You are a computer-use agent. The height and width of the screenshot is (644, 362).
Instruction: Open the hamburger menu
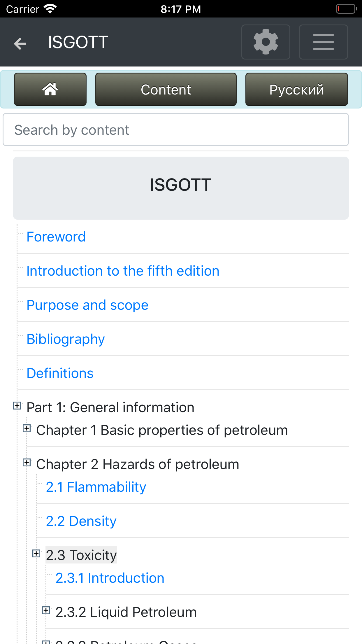323,42
